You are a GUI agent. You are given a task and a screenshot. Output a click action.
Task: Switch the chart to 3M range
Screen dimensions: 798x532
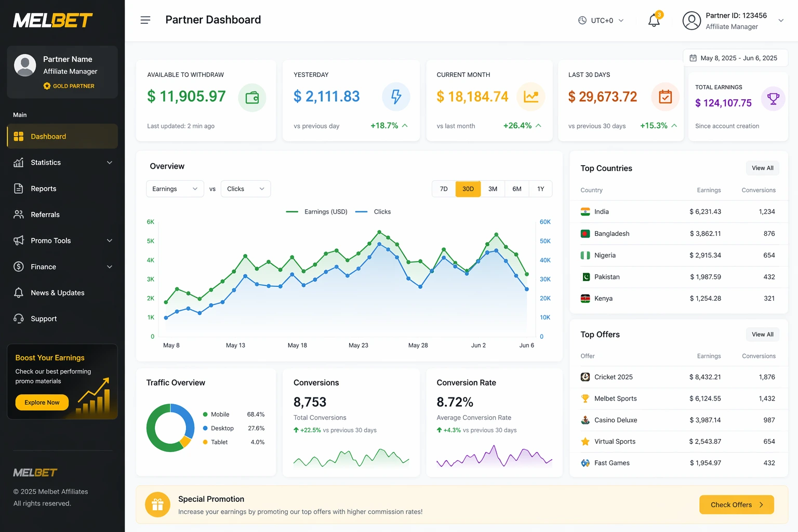[x=493, y=189]
